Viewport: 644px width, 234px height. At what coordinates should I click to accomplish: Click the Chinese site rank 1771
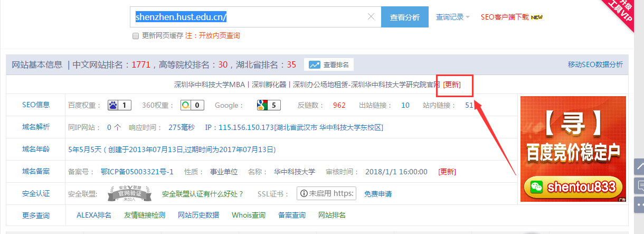click(x=141, y=65)
